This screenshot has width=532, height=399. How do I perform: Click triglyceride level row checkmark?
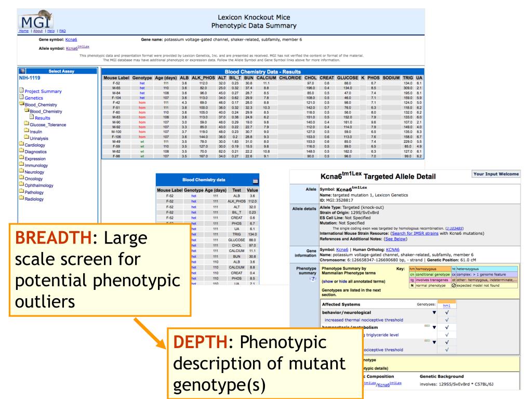pyautogui.click(x=447, y=335)
